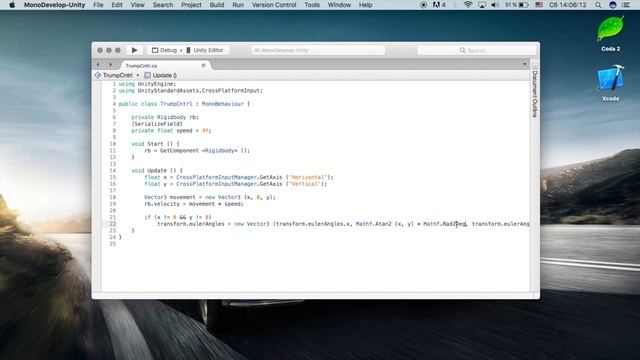Open the Adobe Creative Cloud menu bar icon

pyautogui.click(x=439, y=5)
